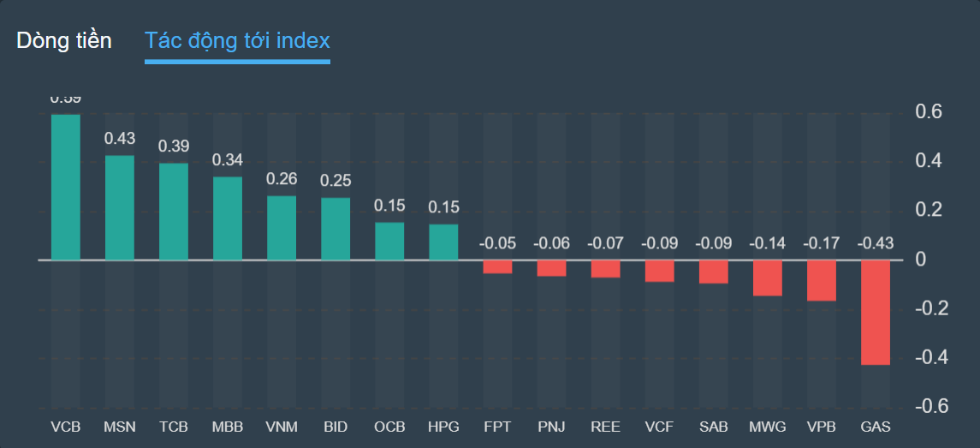Click the VCF axis label
Image resolution: width=980 pixels, height=448 pixels.
pos(659,427)
